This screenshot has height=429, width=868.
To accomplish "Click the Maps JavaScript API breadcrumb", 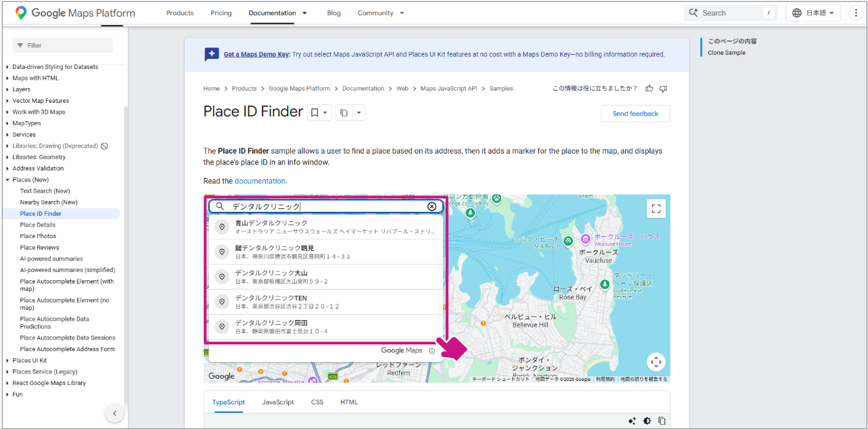I will (449, 89).
